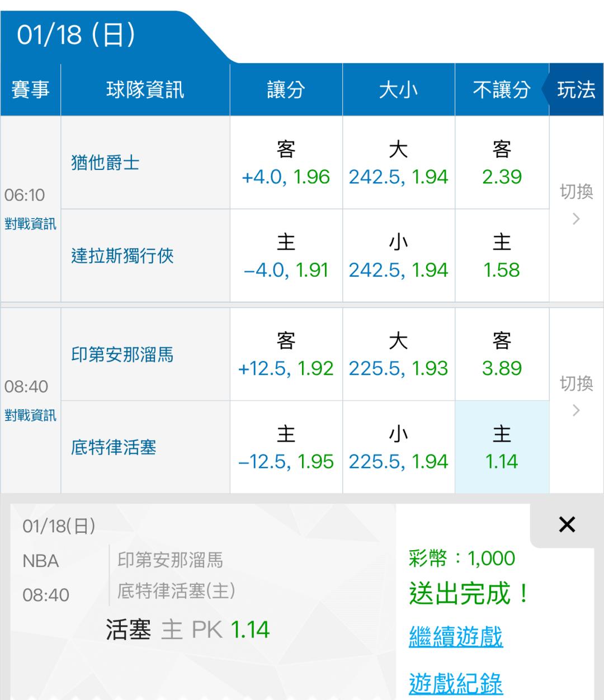604x700 pixels.
Task: Open the 玩法 play-type tab
Action: point(576,89)
